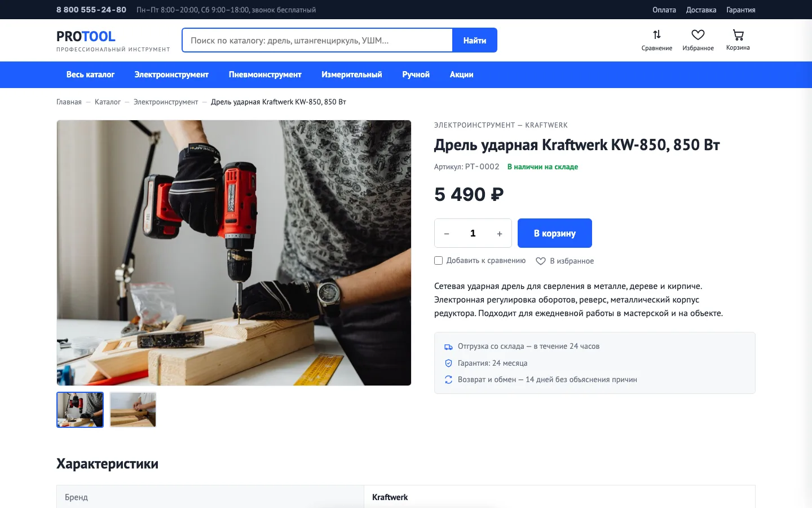Open the Доставка link in top bar
Image resolution: width=812 pixels, height=508 pixels.
[701, 10]
